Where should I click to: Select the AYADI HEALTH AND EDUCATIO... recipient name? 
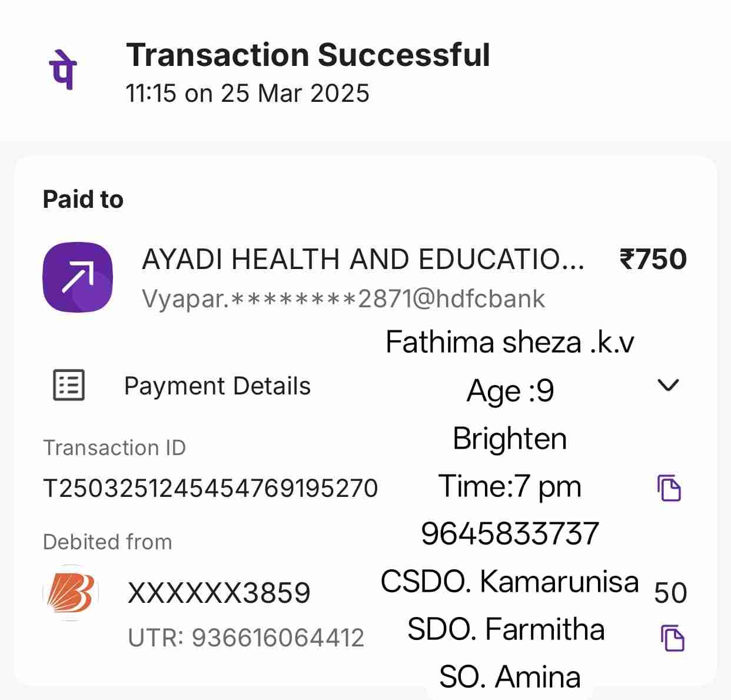(363, 259)
